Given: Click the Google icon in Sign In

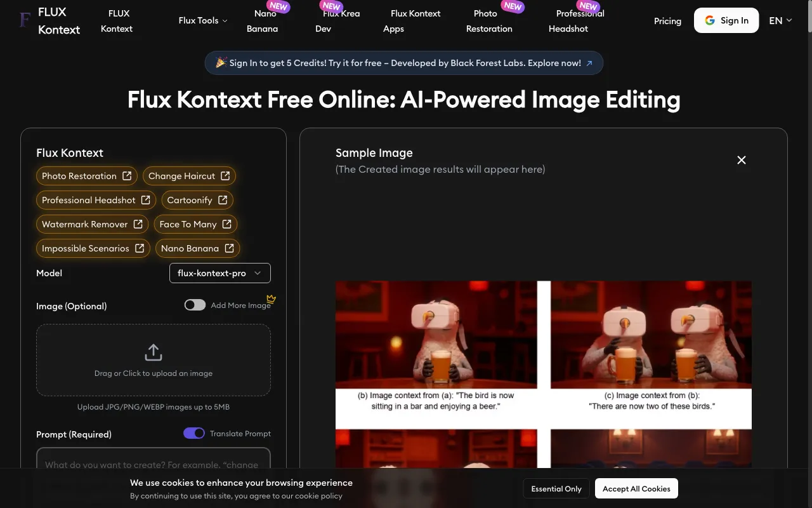Looking at the screenshot, I should [x=710, y=20].
